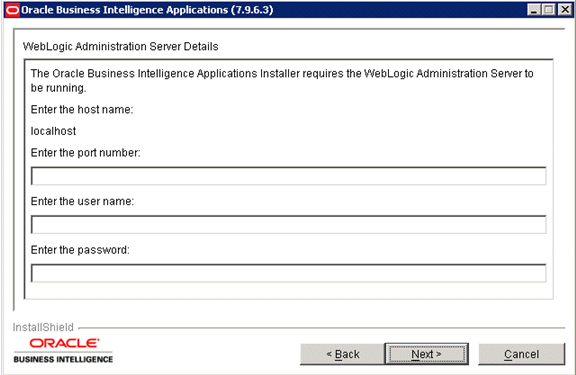Go to the previous step with Back
Screen dimensions: 576x375
[x=342, y=354]
